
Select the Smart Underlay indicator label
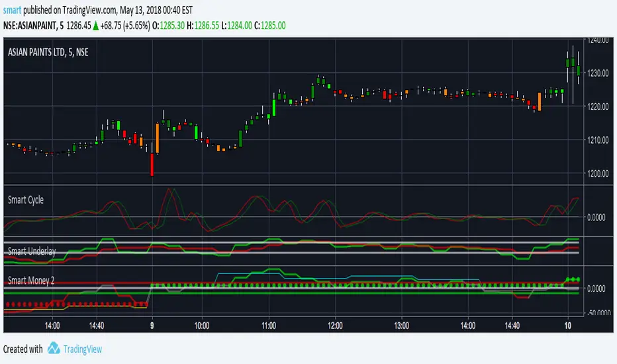(x=32, y=251)
